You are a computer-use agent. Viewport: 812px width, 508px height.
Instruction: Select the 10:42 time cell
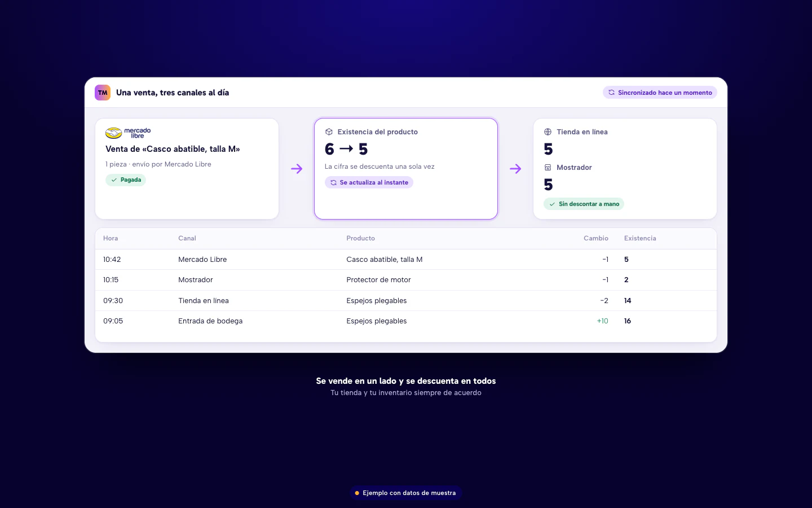[112, 260]
